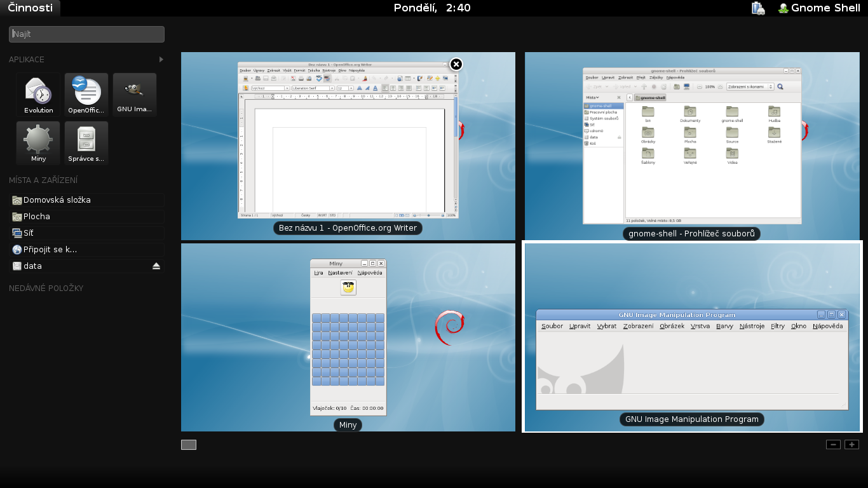Open the Nastavení menu in Miny window
This screenshot has height=488, width=868.
(x=340, y=273)
